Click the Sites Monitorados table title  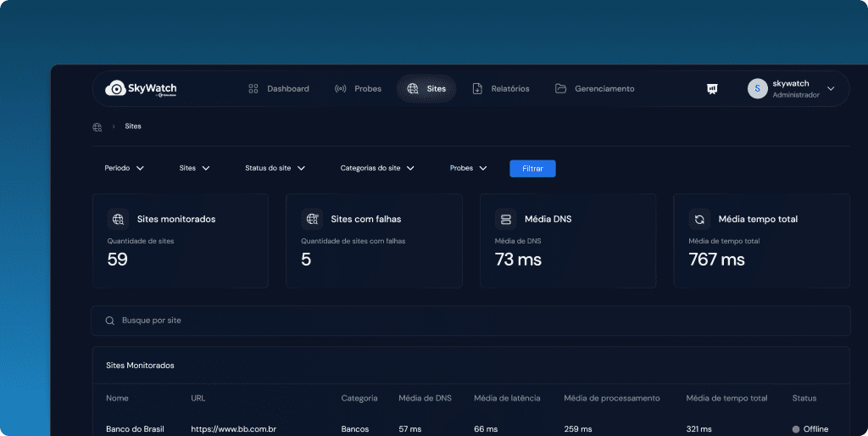pyautogui.click(x=140, y=365)
